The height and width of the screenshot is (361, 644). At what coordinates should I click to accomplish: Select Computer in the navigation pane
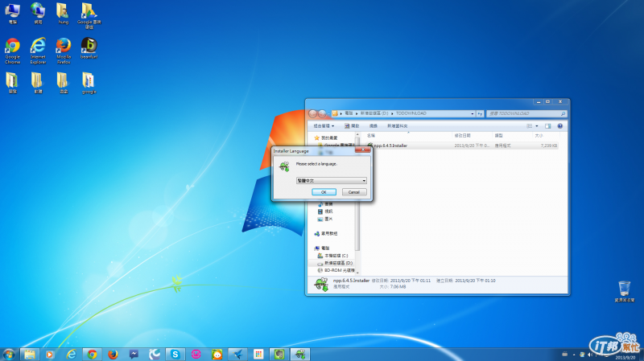[321, 248]
